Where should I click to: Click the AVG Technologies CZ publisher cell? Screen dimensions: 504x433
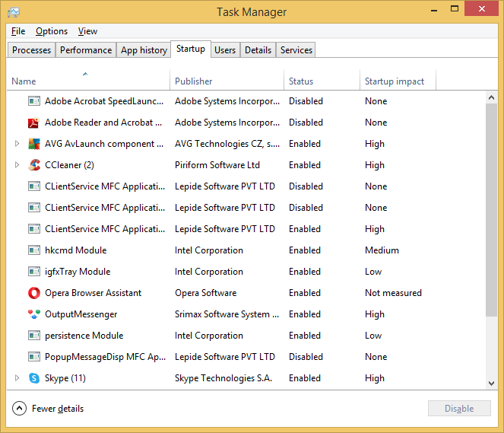(227, 144)
